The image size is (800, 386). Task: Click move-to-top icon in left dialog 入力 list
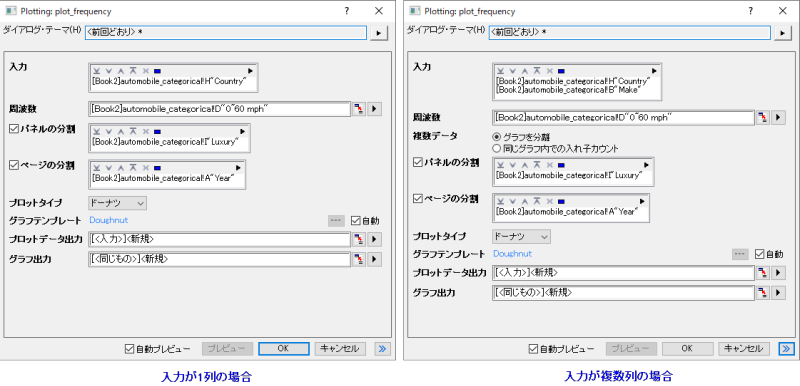pos(133,71)
